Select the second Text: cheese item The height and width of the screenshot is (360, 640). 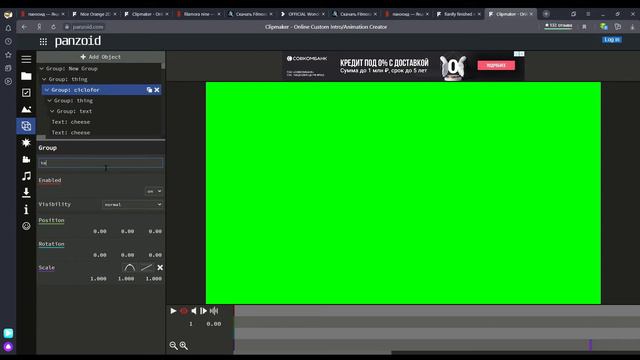(x=71, y=132)
